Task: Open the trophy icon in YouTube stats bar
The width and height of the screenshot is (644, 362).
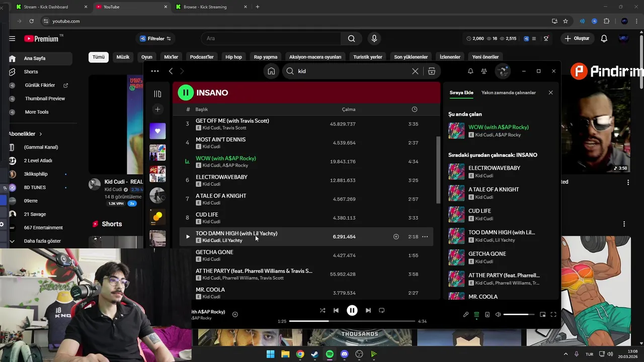Action: [546, 39]
